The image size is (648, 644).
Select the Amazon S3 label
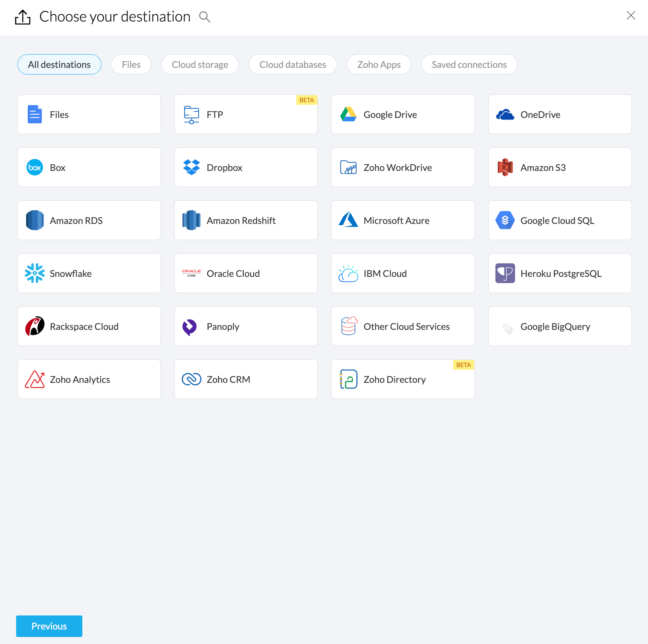543,168
